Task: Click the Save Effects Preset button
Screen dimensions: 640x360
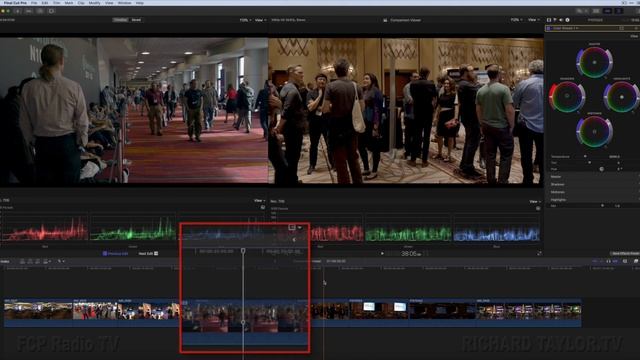Action: pos(625,253)
